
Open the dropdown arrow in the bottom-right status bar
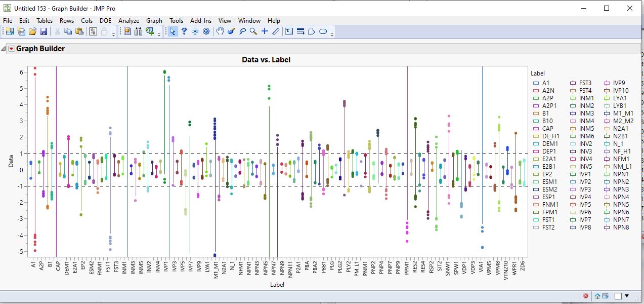[627, 295]
